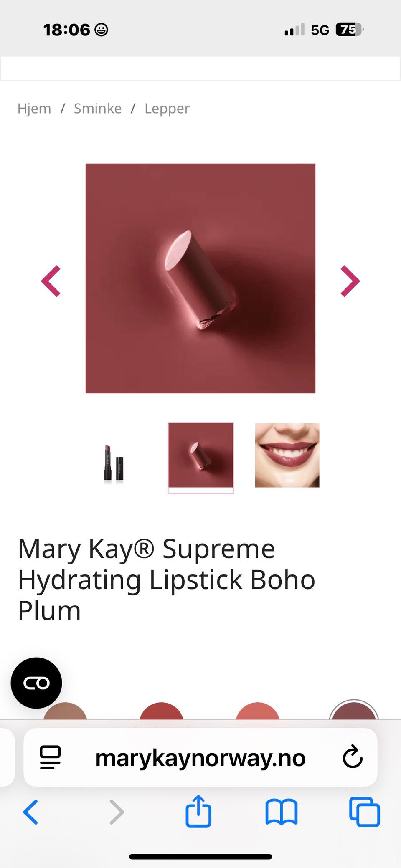Screen dimensions: 401x868
Task: Choose the brown-taupe shade swatch
Action: (65, 711)
